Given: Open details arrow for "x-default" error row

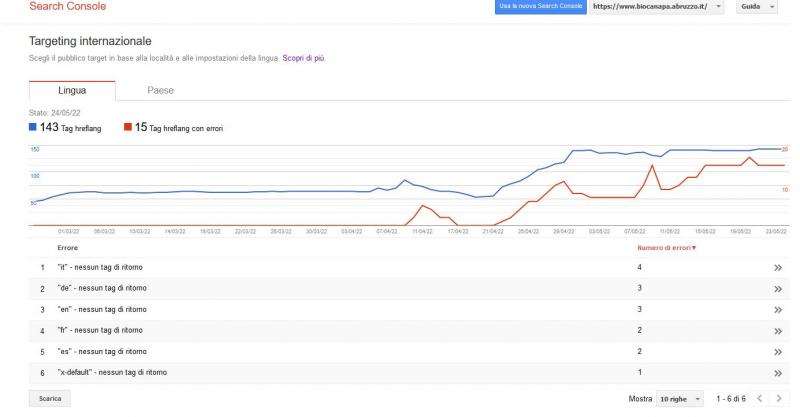Looking at the screenshot, I should point(778,373).
